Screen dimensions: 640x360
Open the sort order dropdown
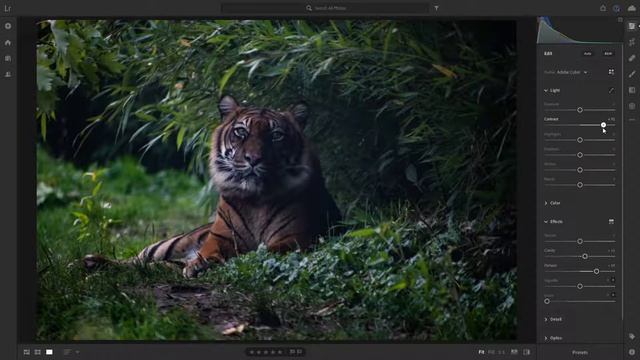71,352
